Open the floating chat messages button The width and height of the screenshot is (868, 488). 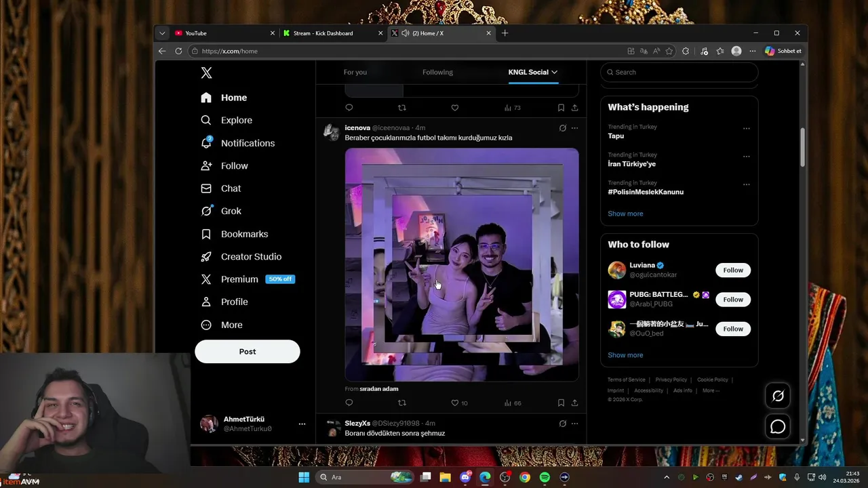pyautogui.click(x=778, y=427)
